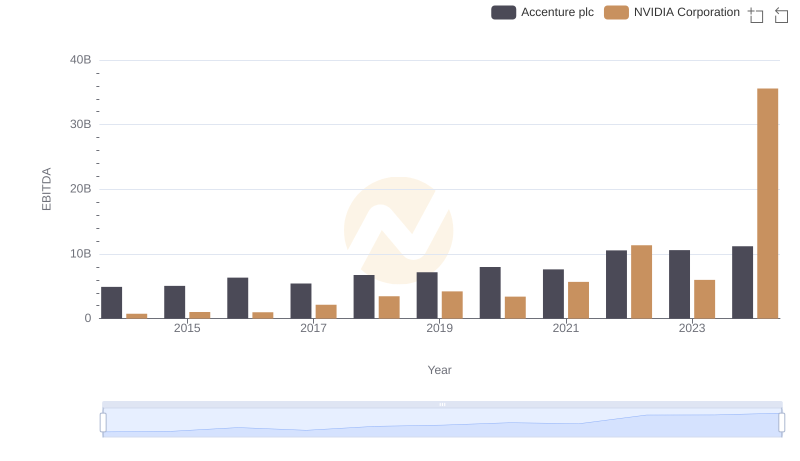The height and width of the screenshot is (461, 800).
Task: Click the Accenture bar for 2022
Action: (616, 284)
